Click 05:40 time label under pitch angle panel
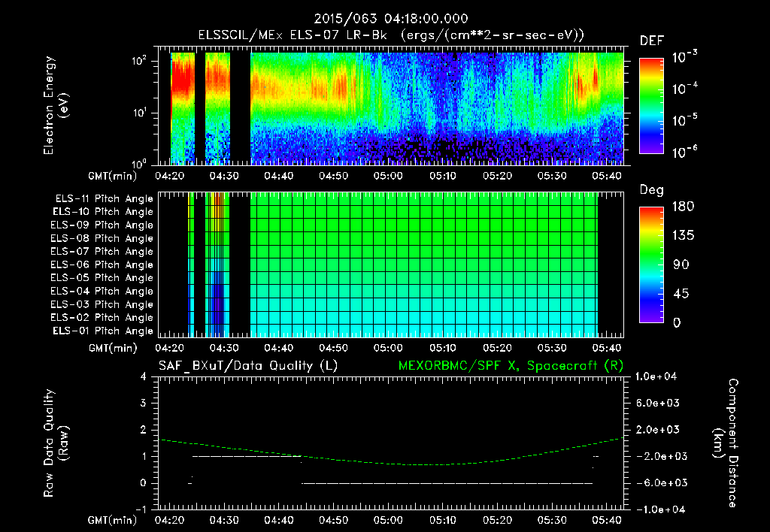 click(x=607, y=348)
